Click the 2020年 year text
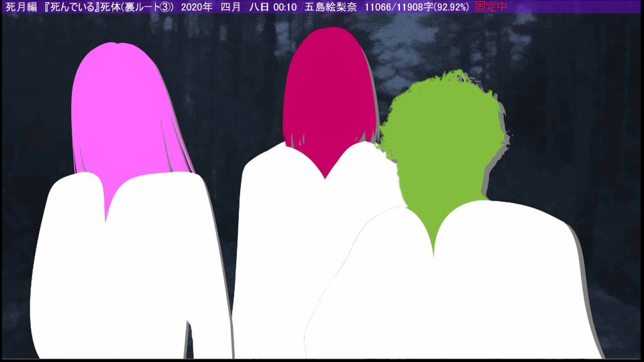The height and width of the screenshot is (362, 644). click(x=197, y=7)
